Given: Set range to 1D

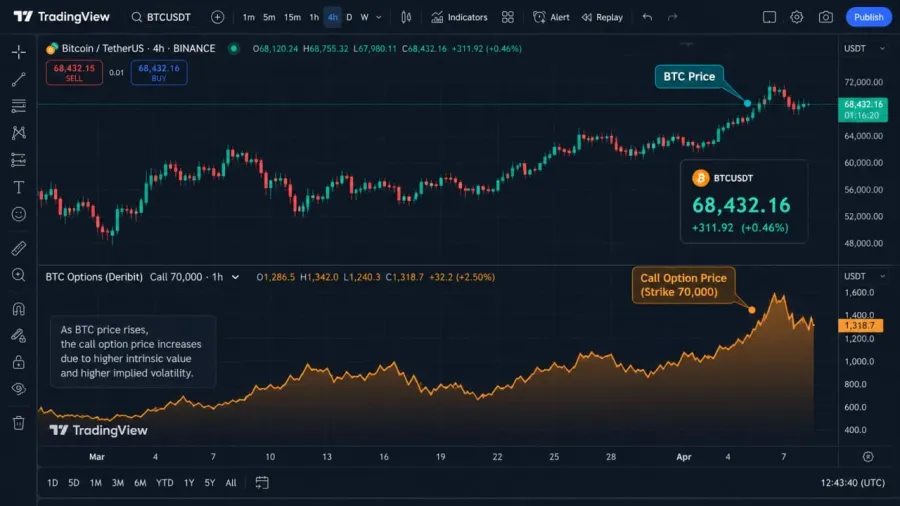Looking at the screenshot, I should point(52,483).
